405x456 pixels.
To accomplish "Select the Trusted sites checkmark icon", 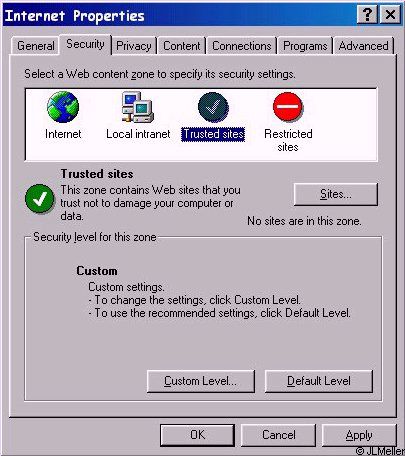I will click(x=213, y=107).
